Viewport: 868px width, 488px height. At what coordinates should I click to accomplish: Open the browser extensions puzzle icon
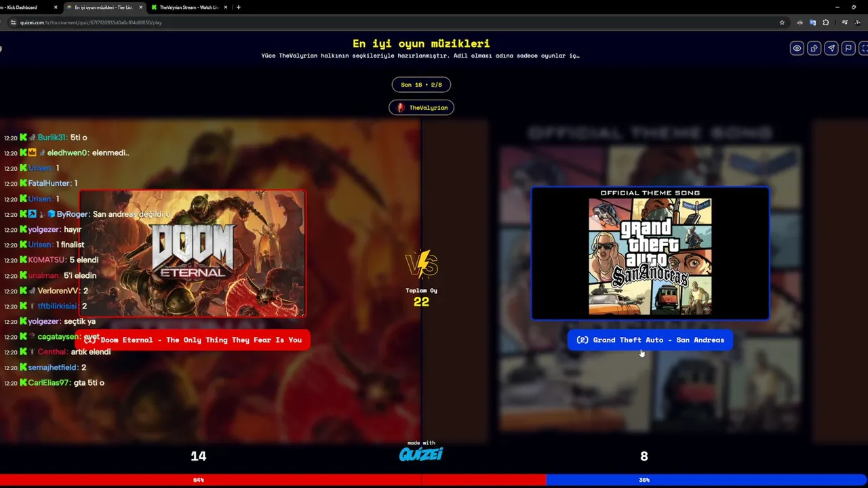coord(825,22)
